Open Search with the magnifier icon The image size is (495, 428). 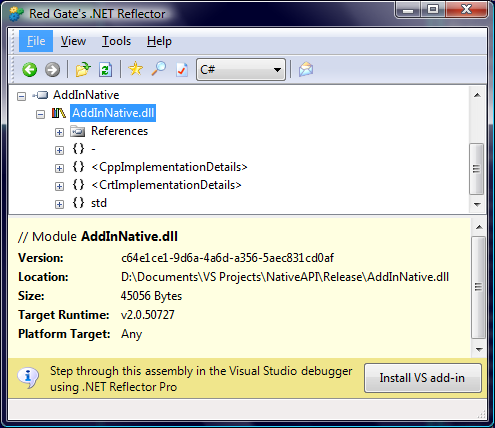pyautogui.click(x=159, y=69)
